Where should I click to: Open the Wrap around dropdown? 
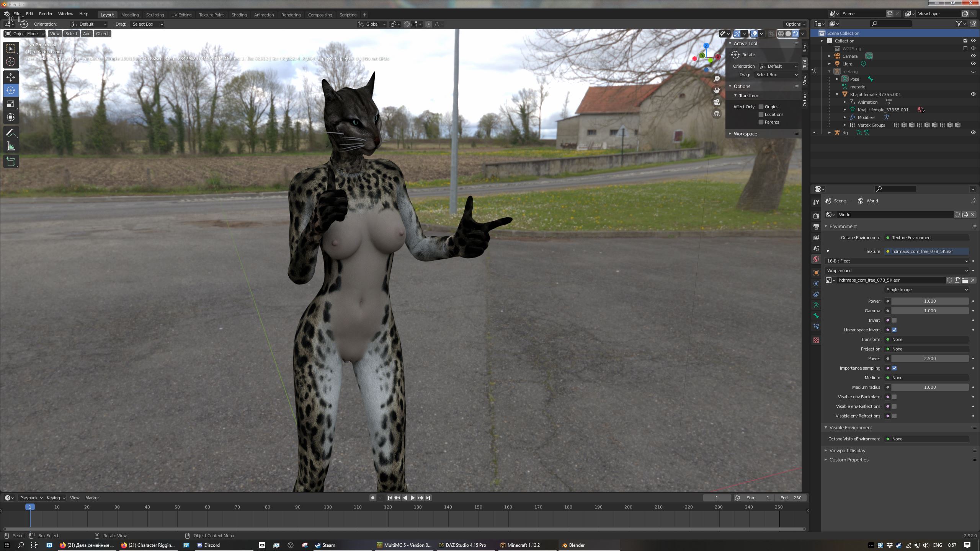click(897, 271)
